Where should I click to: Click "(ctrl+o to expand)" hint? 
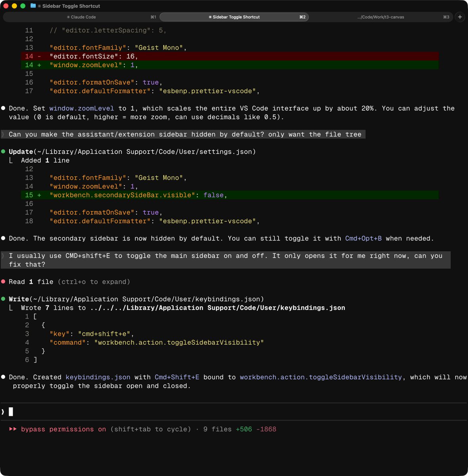coord(94,282)
